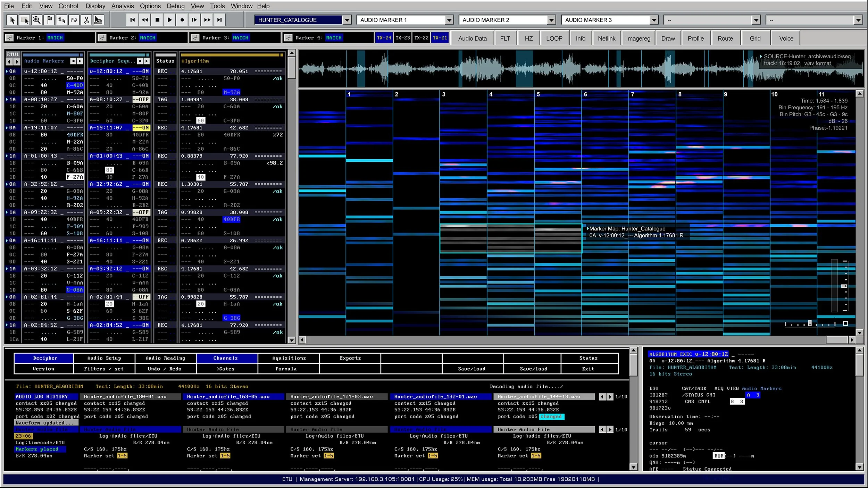868x488 pixels.
Task: Select the zoom magnifier tool
Action: (x=37, y=20)
